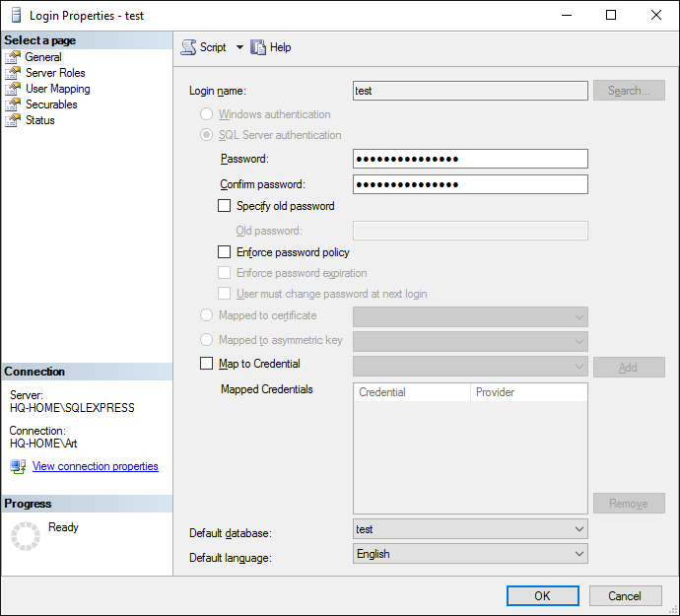Click the Help icon in toolbar
The width and height of the screenshot is (680, 616).
pyautogui.click(x=259, y=47)
